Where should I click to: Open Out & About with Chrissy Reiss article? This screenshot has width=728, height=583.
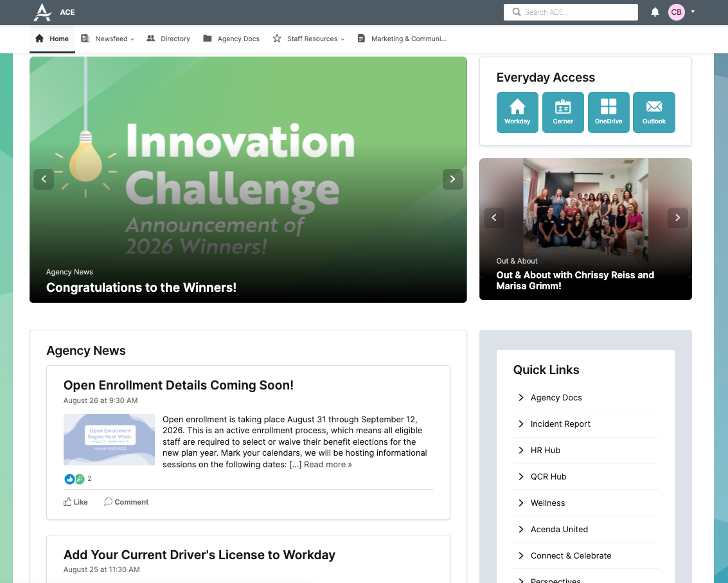coord(575,281)
